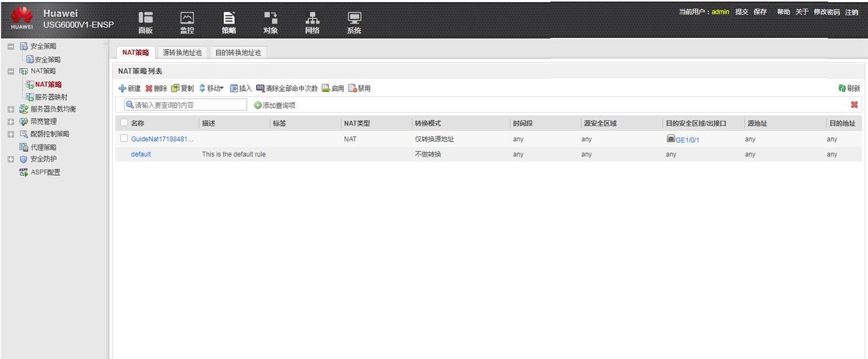Click the 仅转换源地址 cell
Screen dimensions: 868x359
[x=435, y=139]
